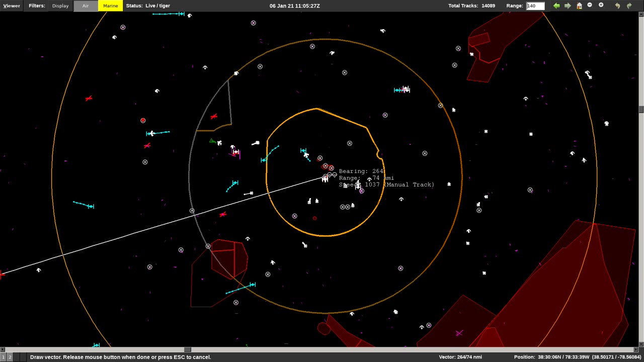The height and width of the screenshot is (362, 644).
Task: Click the green forward arrow icon
Action: pos(568,6)
